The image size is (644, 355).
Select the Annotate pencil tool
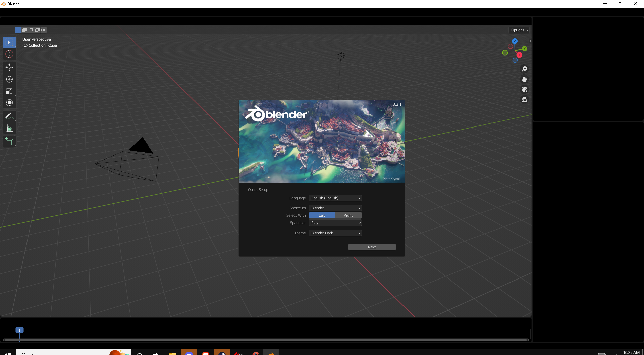click(9, 116)
